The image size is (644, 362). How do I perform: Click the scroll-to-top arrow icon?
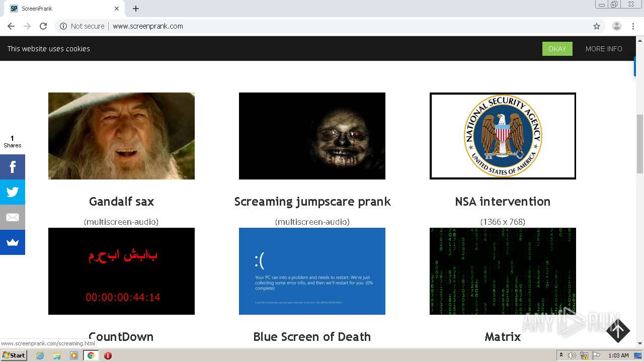618,330
